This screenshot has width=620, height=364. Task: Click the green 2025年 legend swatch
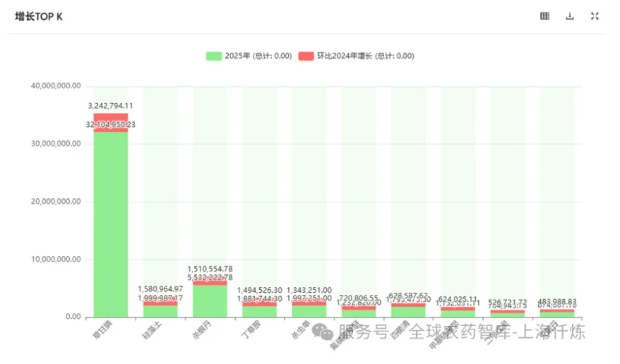[214, 56]
